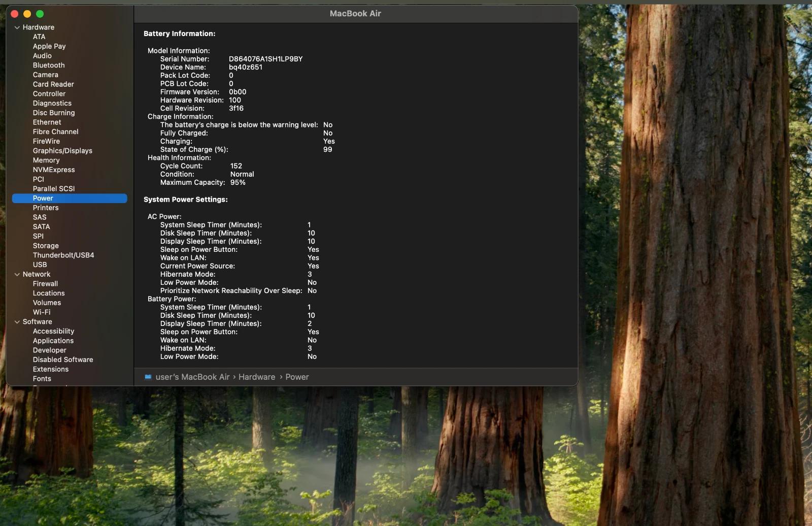Click the Cell Revision value 3f16
This screenshot has height=526, width=812.
[x=236, y=108]
